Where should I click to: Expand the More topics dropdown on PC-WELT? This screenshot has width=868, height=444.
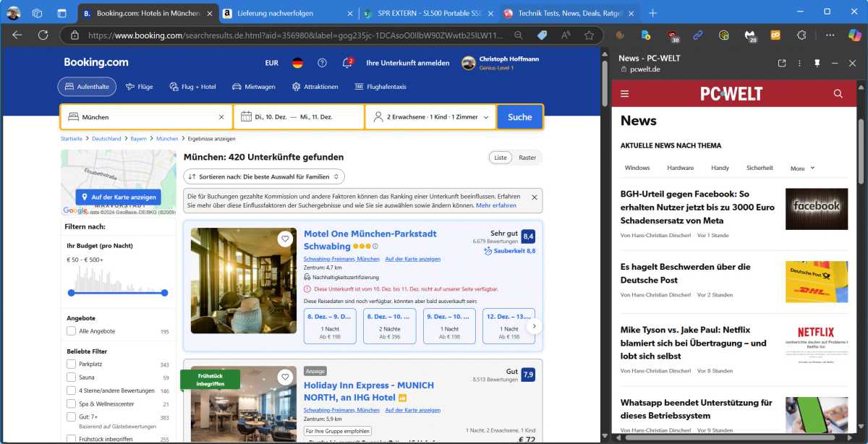[802, 168]
